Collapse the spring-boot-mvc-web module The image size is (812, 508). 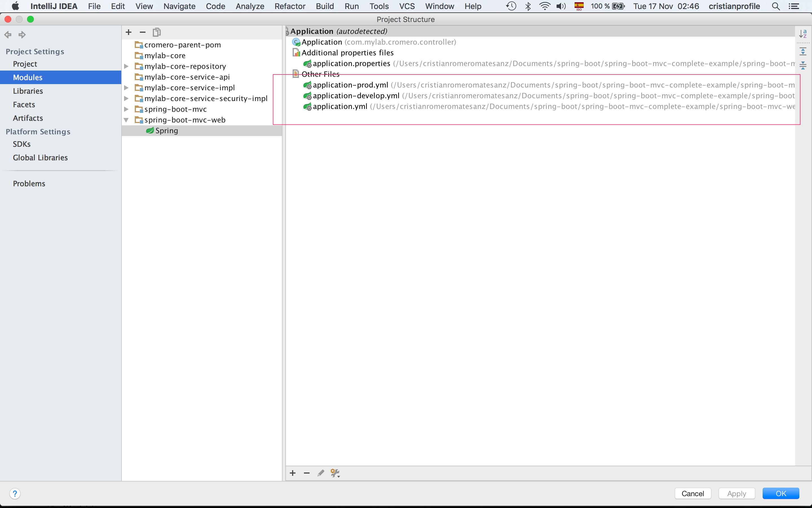(126, 120)
